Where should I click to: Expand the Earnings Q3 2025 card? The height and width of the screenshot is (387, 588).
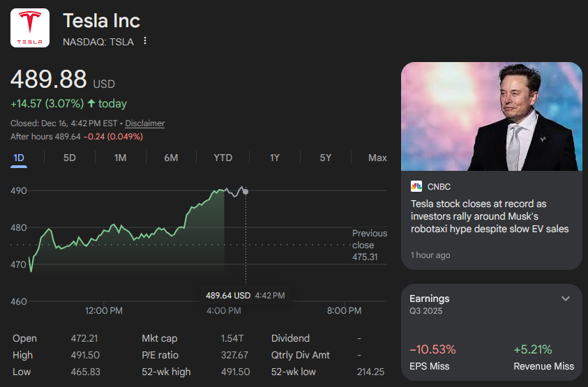tap(565, 298)
